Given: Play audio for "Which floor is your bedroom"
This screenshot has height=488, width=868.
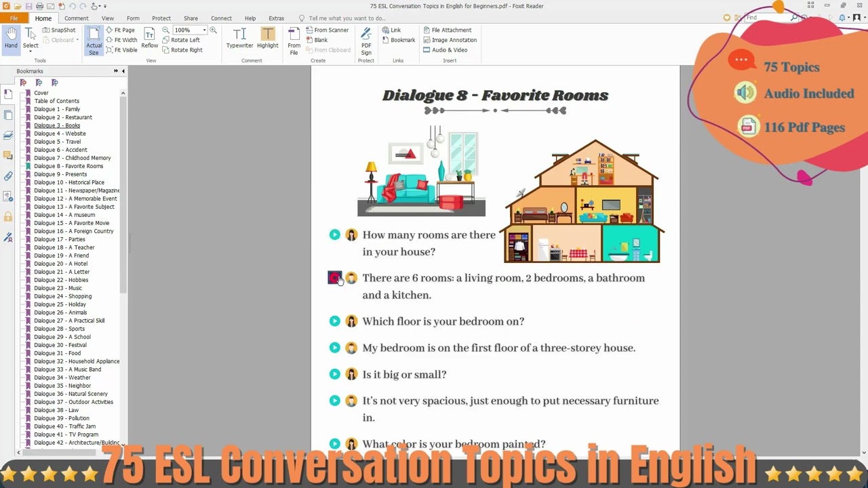Looking at the screenshot, I should (334, 321).
